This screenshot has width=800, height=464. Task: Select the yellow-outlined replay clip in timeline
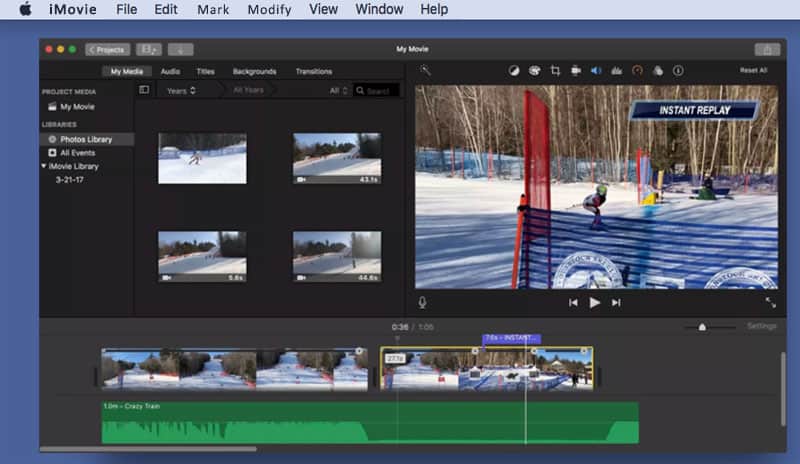click(486, 369)
